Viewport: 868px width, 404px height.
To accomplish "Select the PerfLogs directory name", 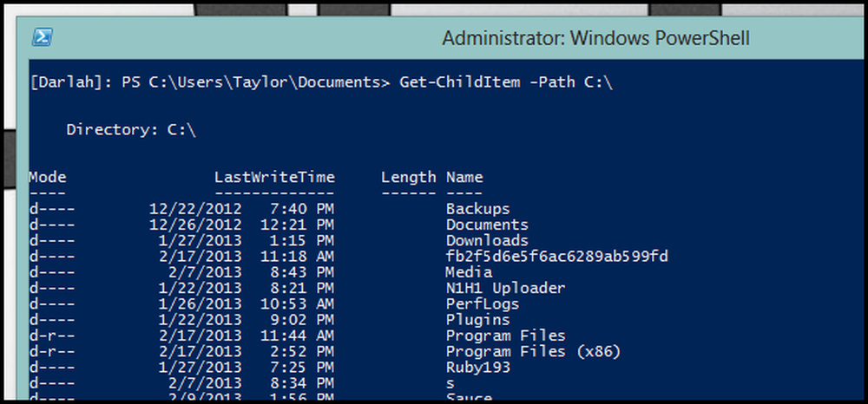I will pos(483,304).
